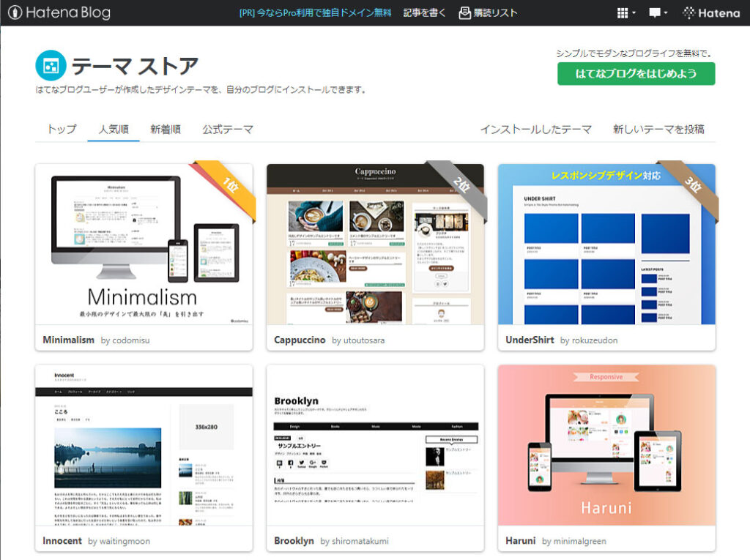Image resolution: width=750 pixels, height=560 pixels.
Task: Open the PR 独自ドメイン無料 link
Action: pos(315,13)
